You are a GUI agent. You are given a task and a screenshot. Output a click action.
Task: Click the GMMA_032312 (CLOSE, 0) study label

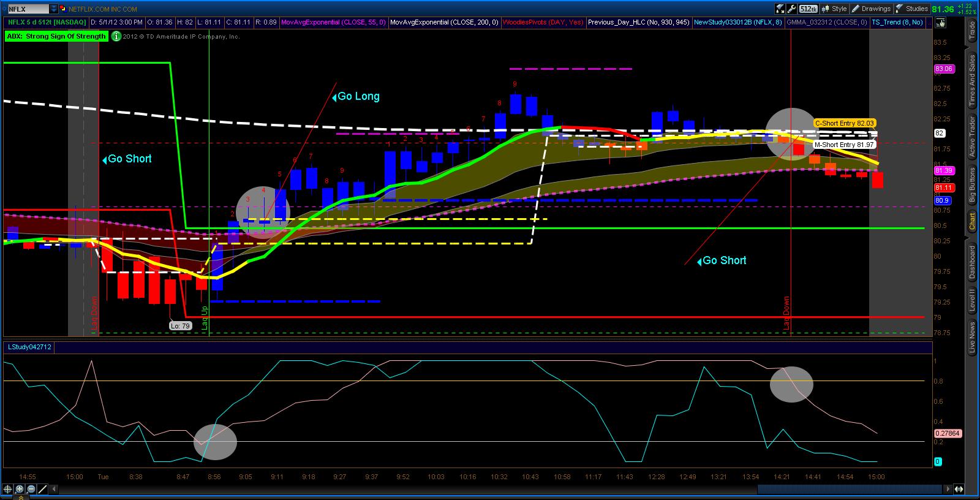(827, 23)
